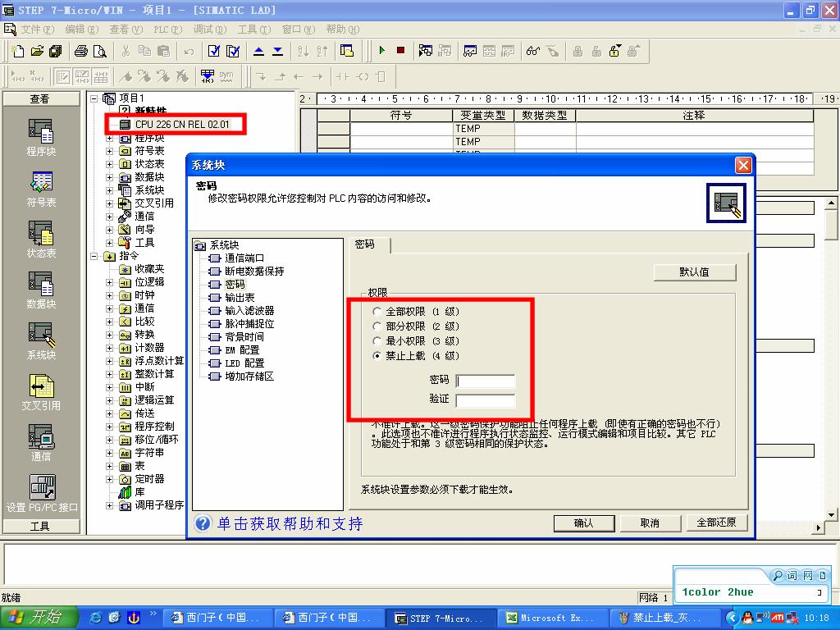Focus the 验证 input field

[x=486, y=400]
